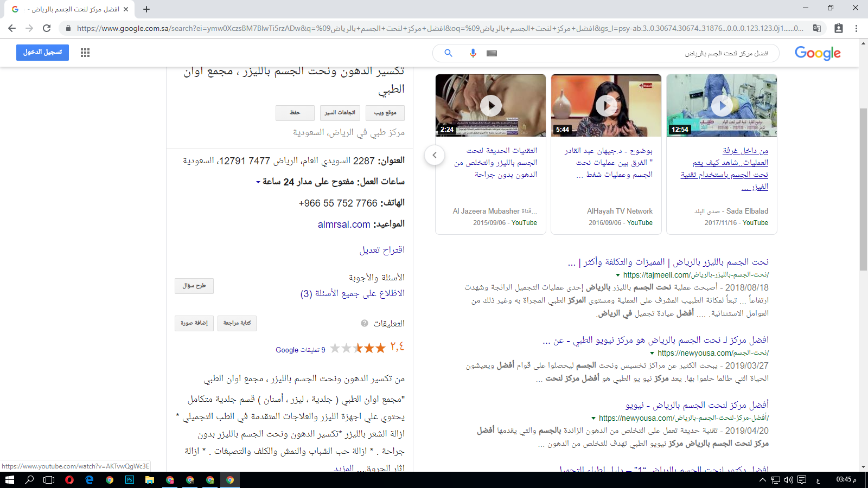Open a new browser tab with plus icon
868x488 pixels.
click(x=146, y=9)
